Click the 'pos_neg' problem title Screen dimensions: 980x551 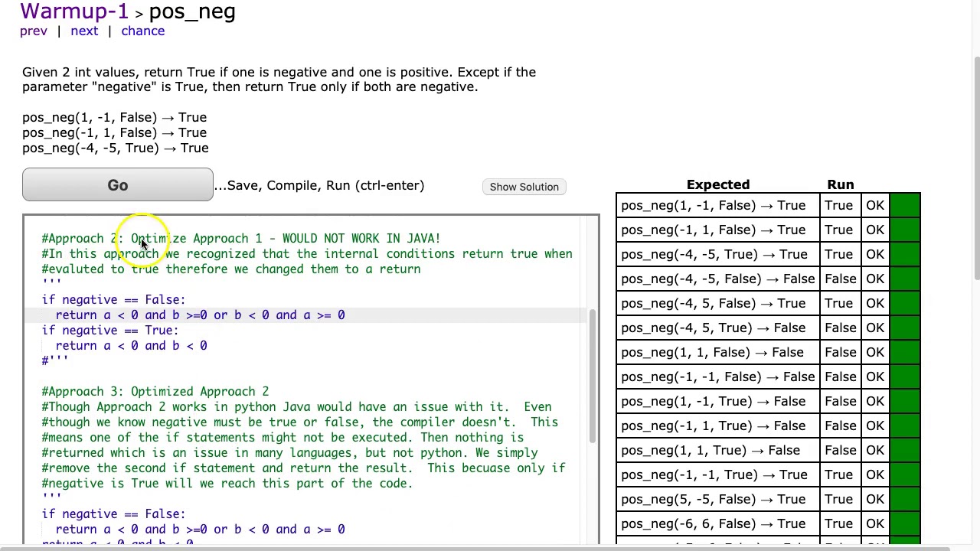pos(192,11)
